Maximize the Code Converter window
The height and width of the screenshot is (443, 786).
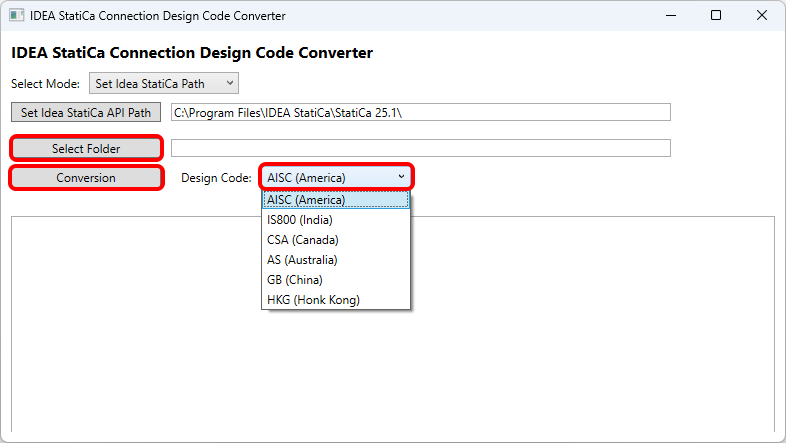click(716, 16)
